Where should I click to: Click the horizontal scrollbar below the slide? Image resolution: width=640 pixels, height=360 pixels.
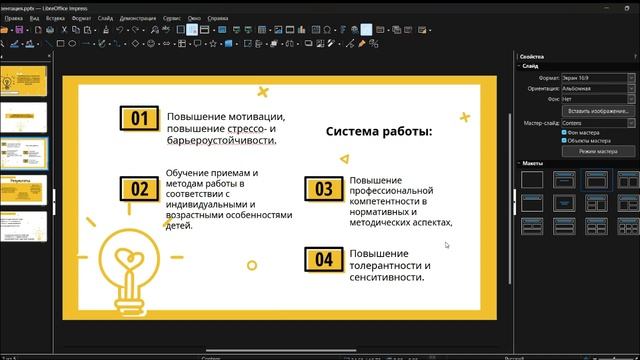pos(281,350)
